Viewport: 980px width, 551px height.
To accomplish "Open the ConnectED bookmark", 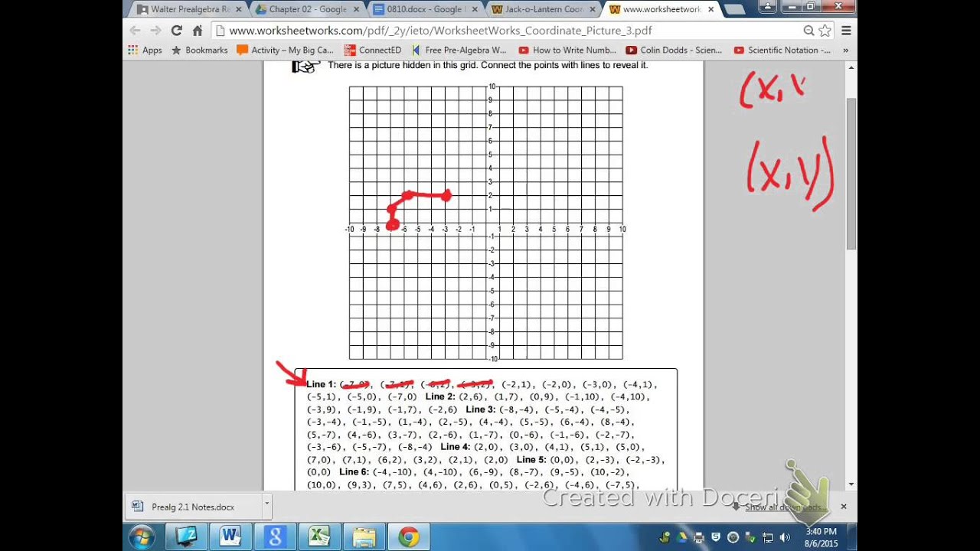I will click(372, 50).
